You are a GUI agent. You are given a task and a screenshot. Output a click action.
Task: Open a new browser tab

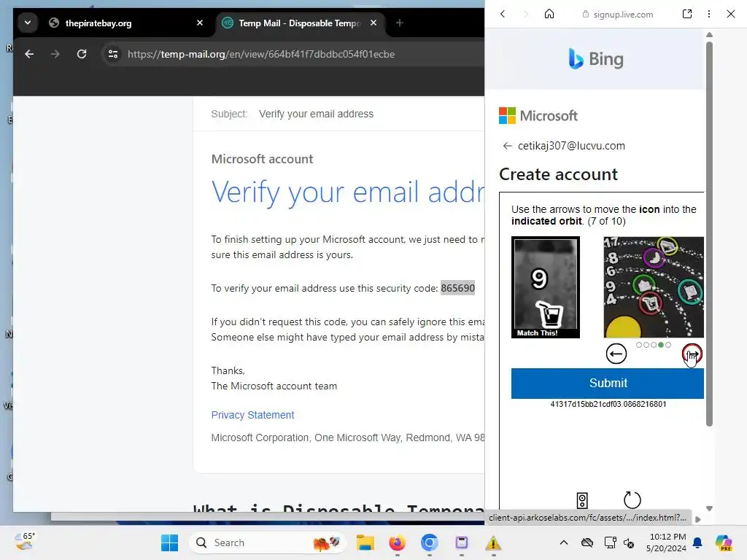tap(400, 23)
